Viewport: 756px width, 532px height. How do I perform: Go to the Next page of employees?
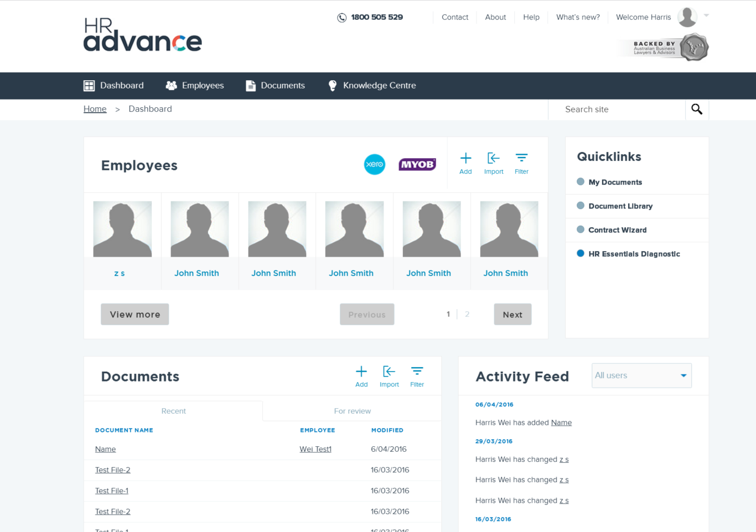coord(512,314)
